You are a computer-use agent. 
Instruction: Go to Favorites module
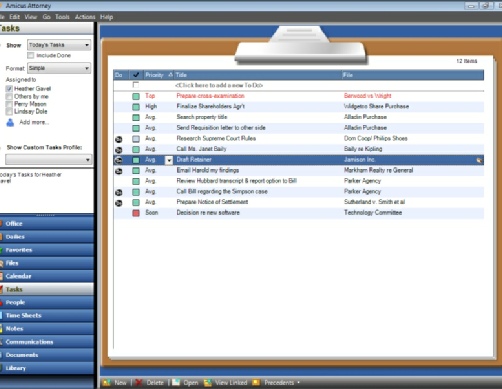[x=47, y=250]
